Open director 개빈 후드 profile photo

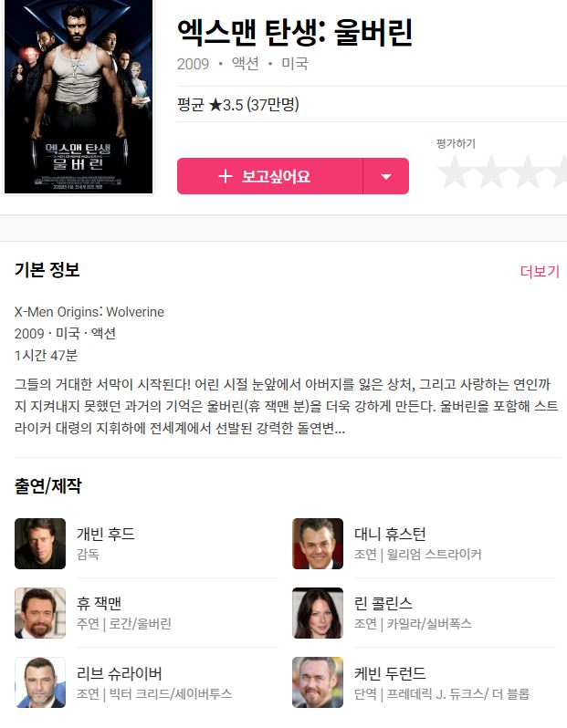[x=40, y=544]
